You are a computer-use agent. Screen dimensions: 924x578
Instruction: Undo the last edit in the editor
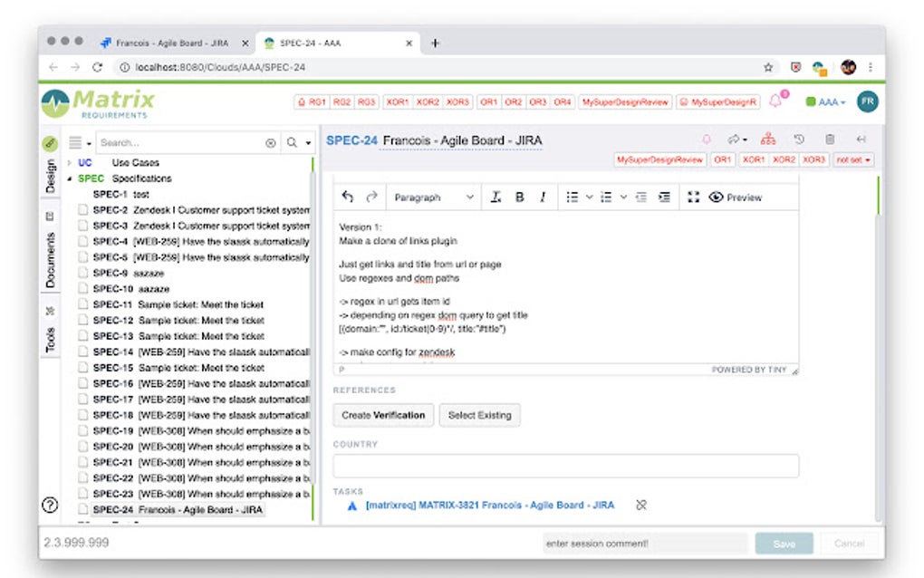tap(347, 197)
